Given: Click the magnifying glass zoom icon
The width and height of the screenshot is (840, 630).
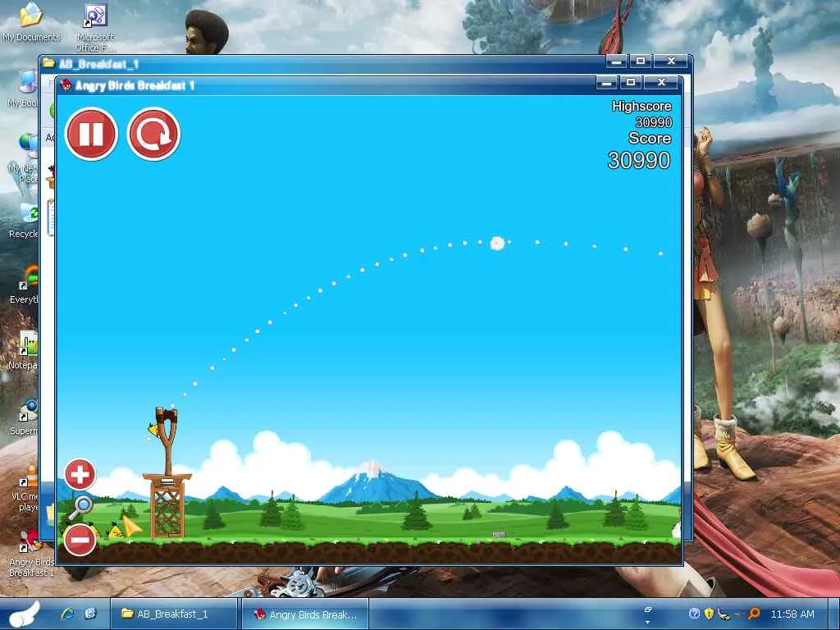Looking at the screenshot, I should pyautogui.click(x=81, y=507).
